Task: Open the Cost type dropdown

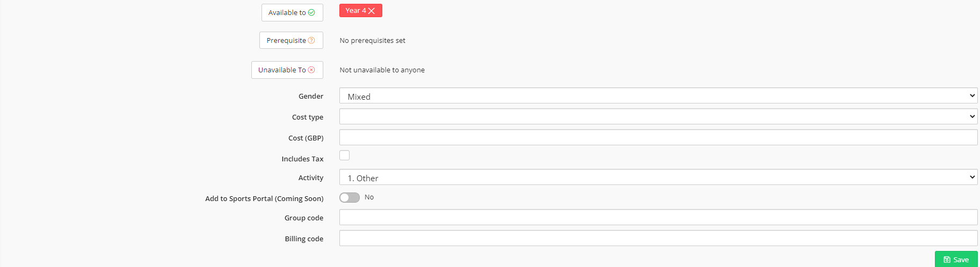Action: (x=658, y=116)
